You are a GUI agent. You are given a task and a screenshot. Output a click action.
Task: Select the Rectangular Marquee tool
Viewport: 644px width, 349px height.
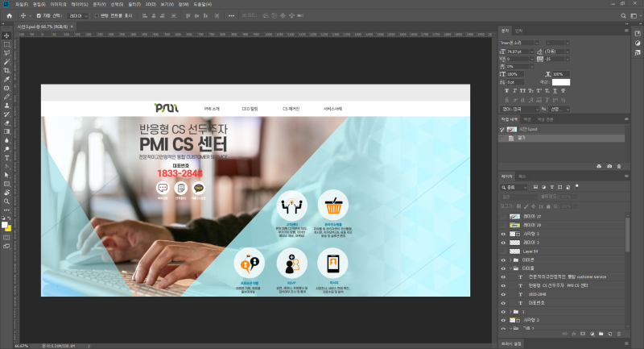(x=6, y=44)
